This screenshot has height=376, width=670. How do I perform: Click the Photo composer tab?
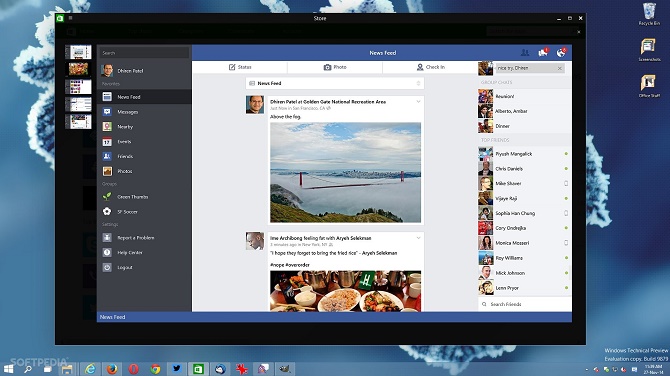coord(335,67)
